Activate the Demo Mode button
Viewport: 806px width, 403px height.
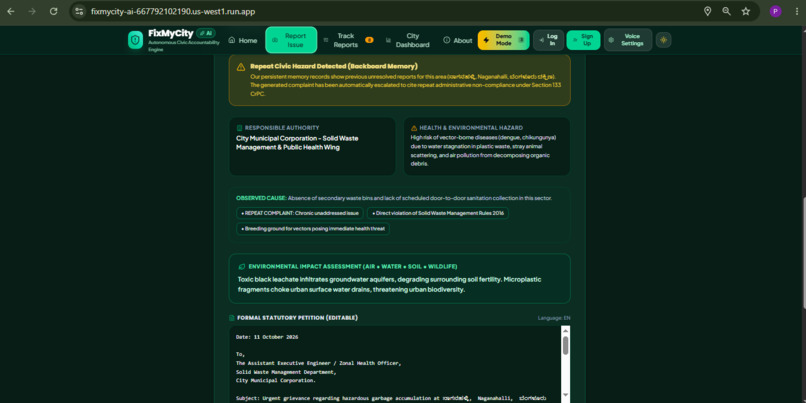coord(503,40)
